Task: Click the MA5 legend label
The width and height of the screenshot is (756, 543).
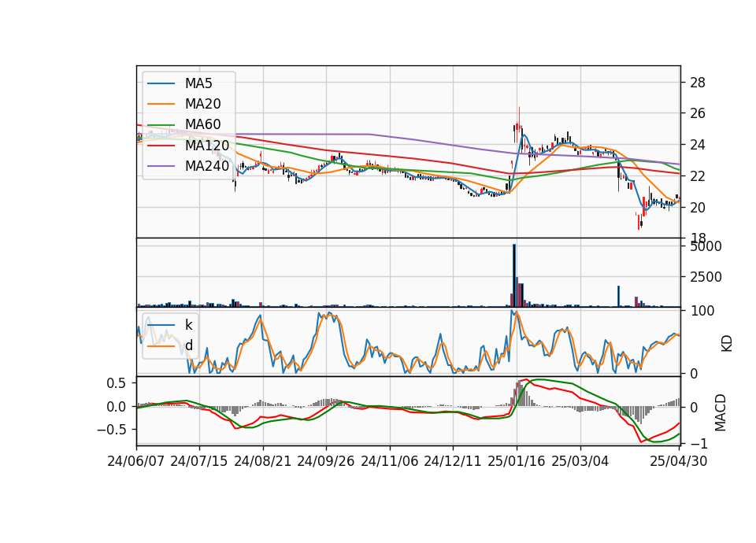Action: pyautogui.click(x=198, y=83)
